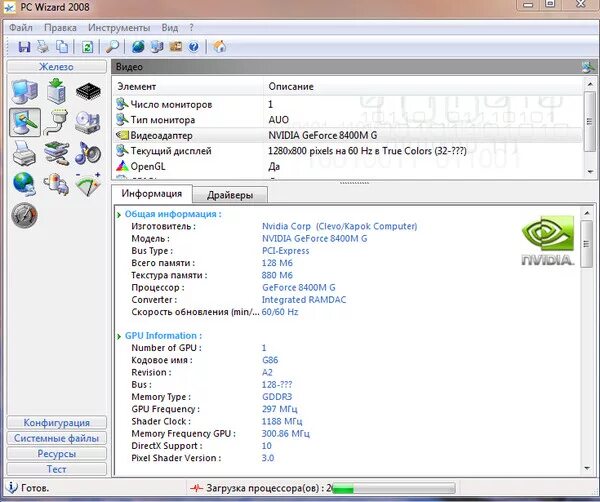Select the Video monitor icon in sidebar
The height and width of the screenshot is (502, 600).
tap(24, 122)
